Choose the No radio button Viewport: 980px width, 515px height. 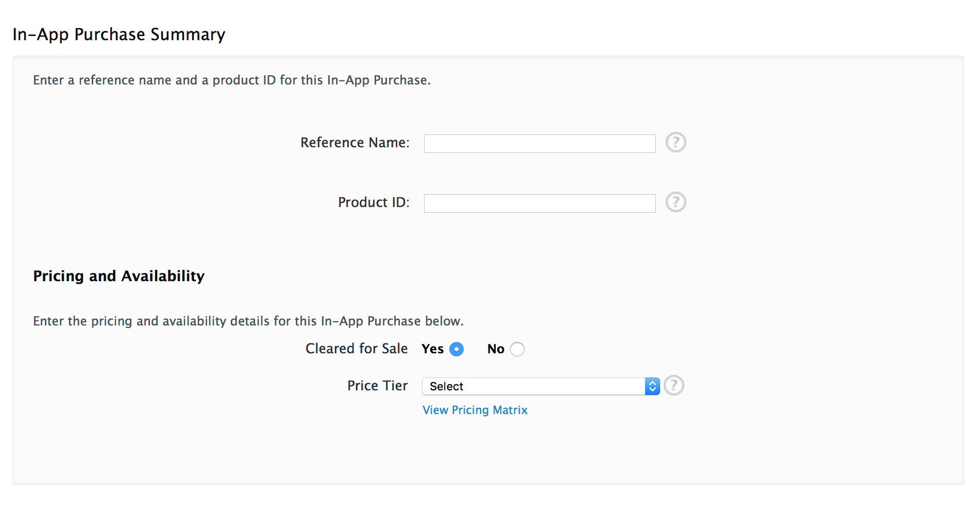pyautogui.click(x=517, y=349)
